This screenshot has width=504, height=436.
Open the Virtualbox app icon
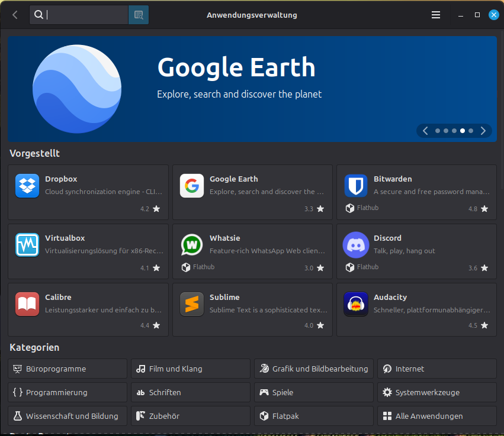tap(27, 245)
